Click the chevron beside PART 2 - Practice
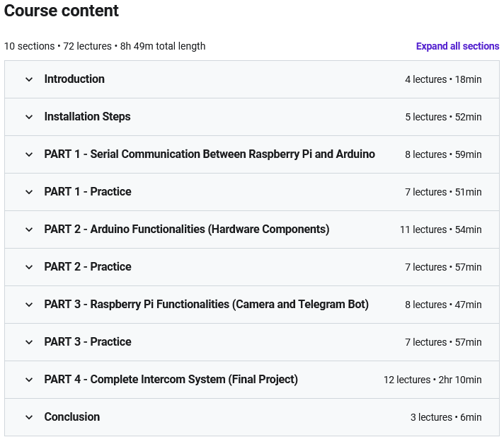Screen dimensions: 504x442 29,267
